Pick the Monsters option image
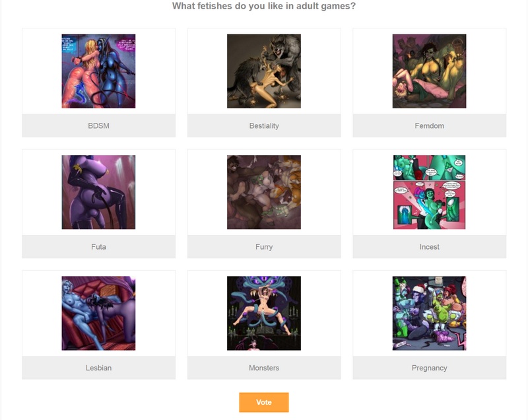This screenshot has width=528, height=420. tap(264, 313)
